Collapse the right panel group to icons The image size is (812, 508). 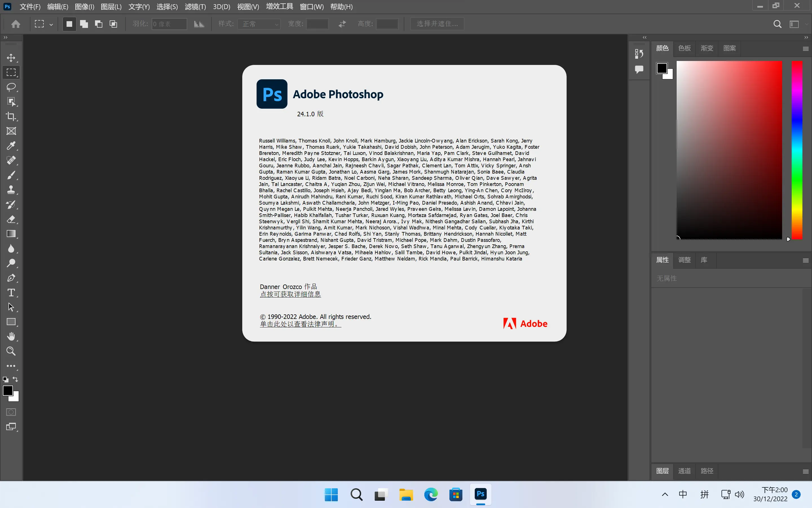[806, 37]
